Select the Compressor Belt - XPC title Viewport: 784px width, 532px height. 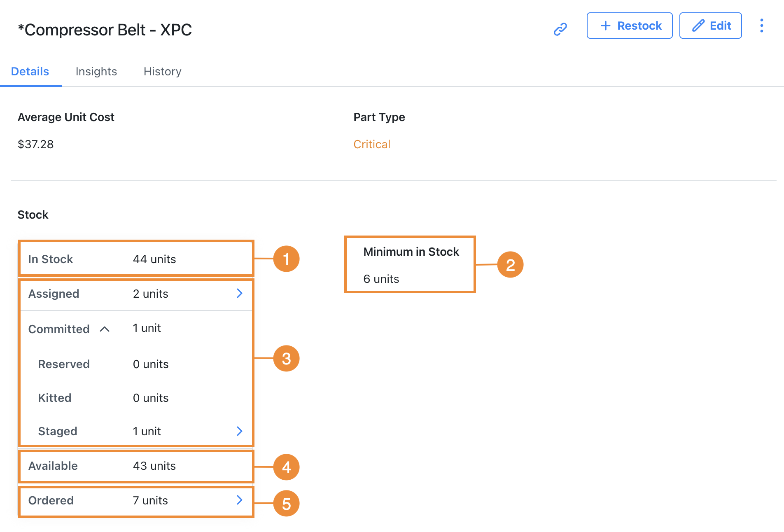105,30
